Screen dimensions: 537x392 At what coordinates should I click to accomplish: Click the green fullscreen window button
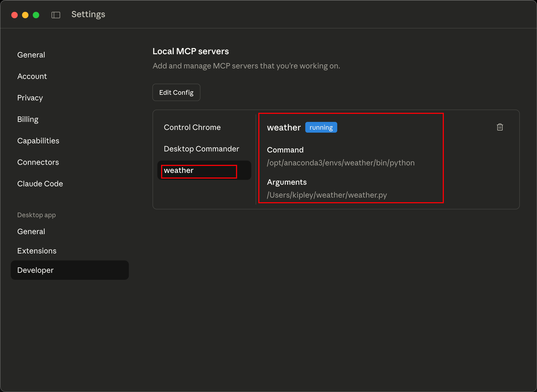point(36,15)
